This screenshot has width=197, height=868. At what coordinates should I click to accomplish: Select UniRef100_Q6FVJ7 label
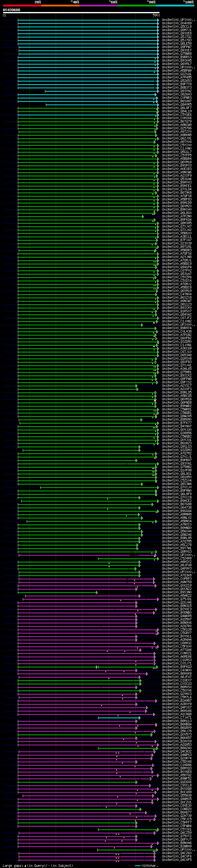(177, 839)
